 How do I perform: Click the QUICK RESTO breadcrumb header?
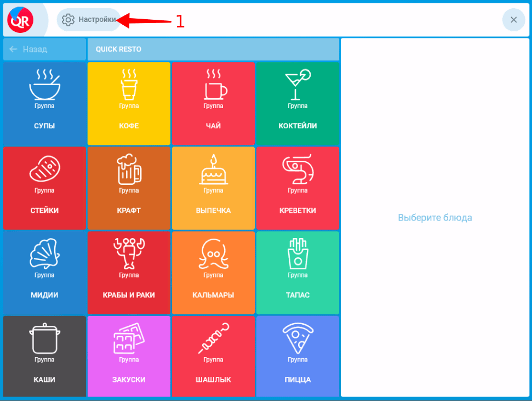[214, 49]
